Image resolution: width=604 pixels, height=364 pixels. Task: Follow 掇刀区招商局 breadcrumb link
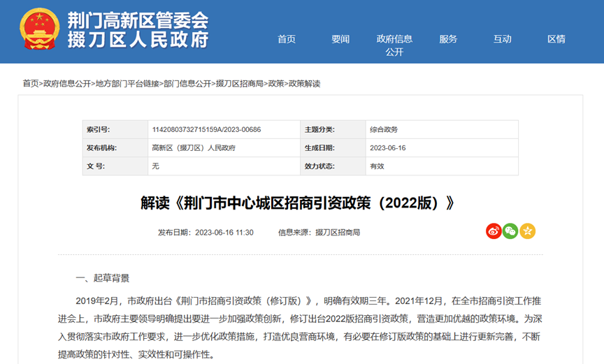pos(240,84)
